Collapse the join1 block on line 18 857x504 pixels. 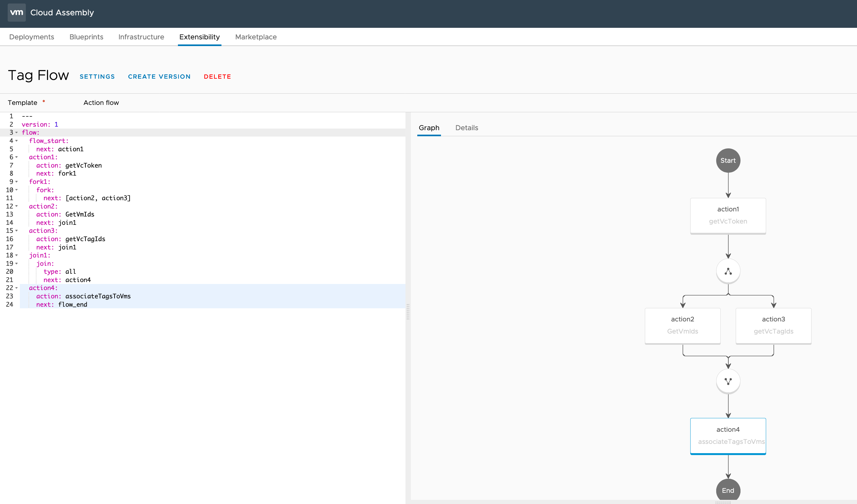16,255
